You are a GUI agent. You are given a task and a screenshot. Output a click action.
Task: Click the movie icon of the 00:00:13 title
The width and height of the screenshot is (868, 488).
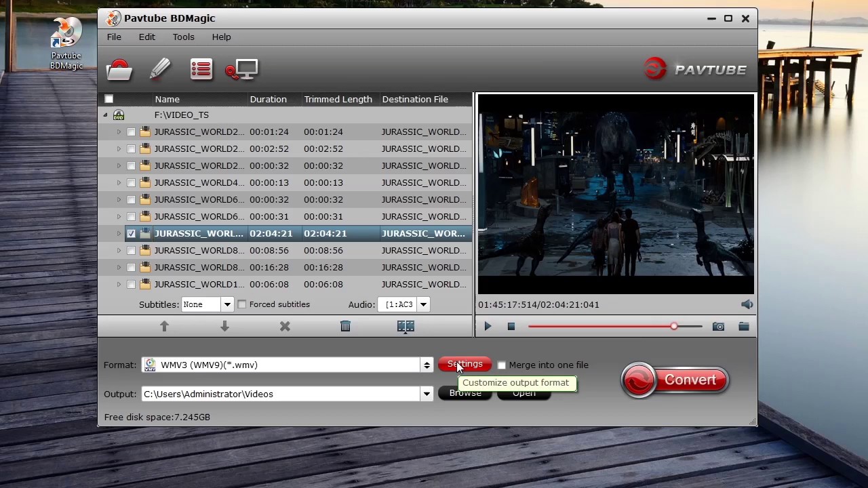pyautogui.click(x=145, y=183)
